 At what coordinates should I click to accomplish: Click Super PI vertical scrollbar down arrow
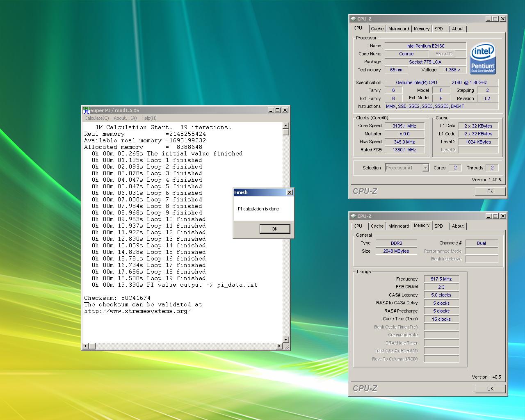[x=286, y=339]
